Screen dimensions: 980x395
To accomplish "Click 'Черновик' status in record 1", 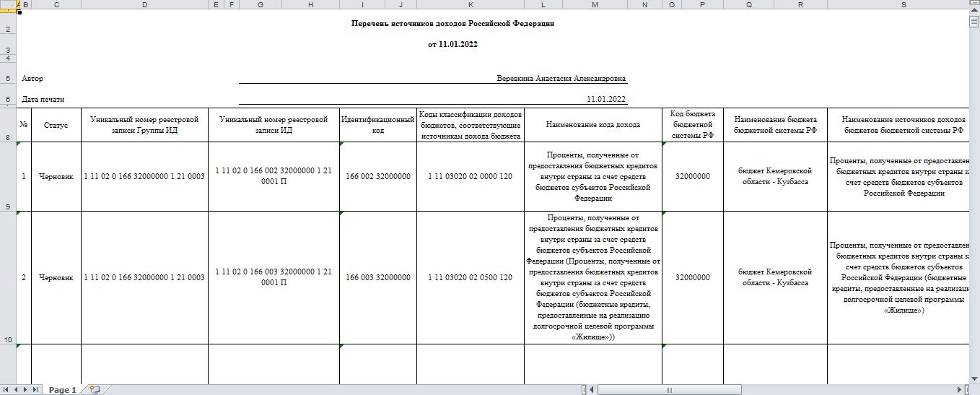I will tap(56, 176).
